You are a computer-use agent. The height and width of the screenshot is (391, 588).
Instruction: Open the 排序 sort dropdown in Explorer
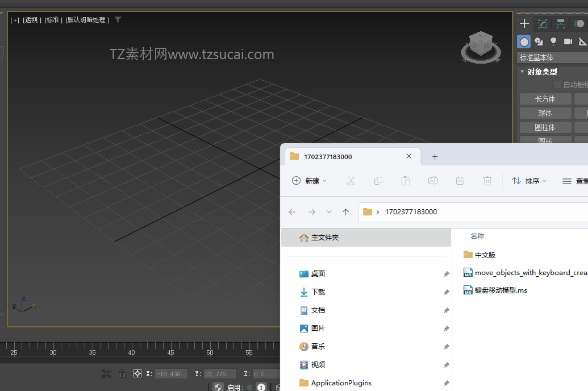point(529,181)
